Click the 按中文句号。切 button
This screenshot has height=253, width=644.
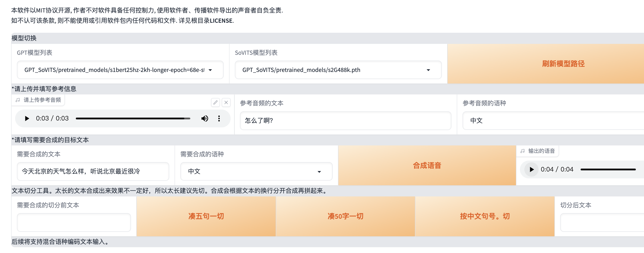485,216
